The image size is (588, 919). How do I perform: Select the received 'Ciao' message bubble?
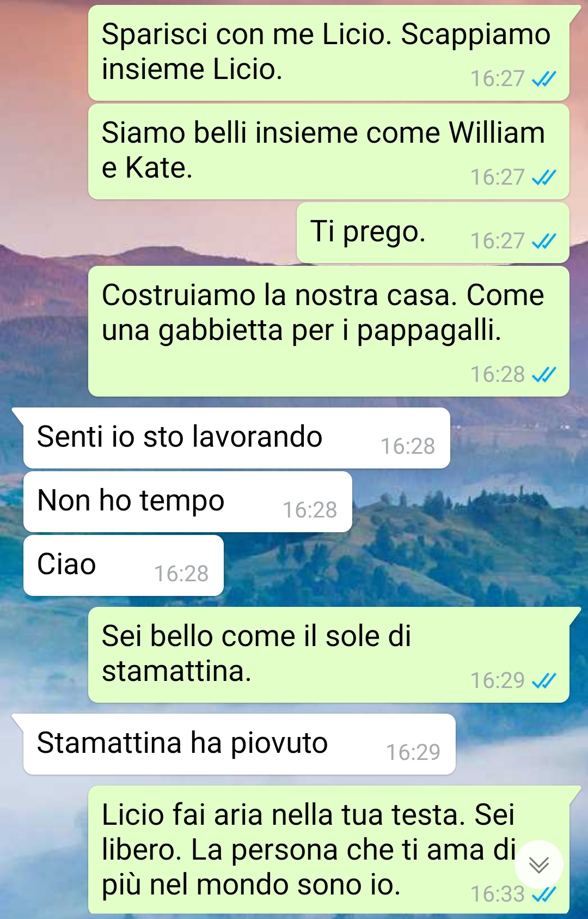(x=124, y=565)
